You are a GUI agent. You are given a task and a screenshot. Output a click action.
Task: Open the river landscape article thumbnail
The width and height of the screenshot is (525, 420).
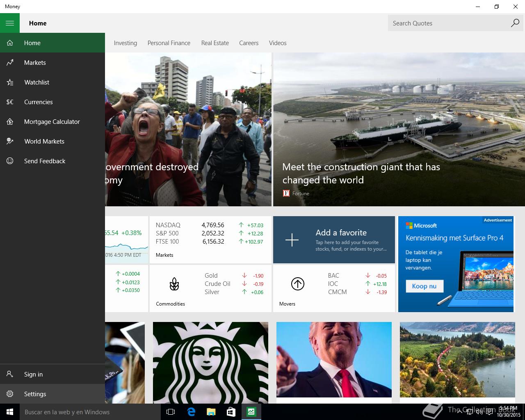tap(457, 360)
